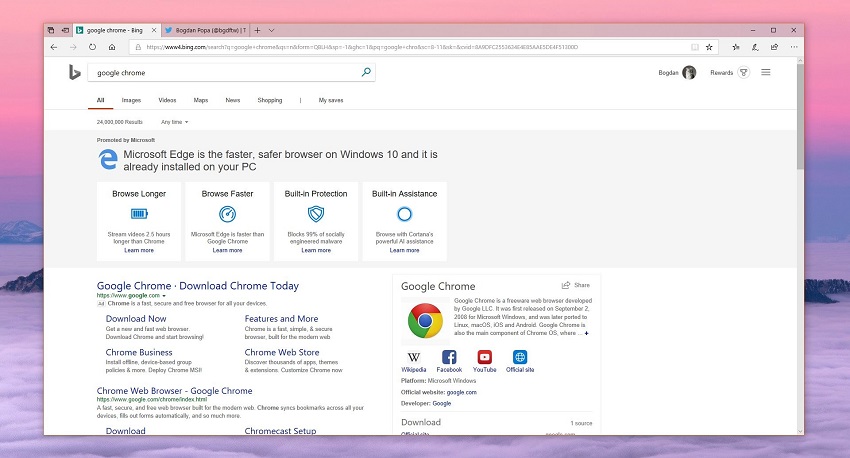Viewport: 850px width, 458px height.
Task: Switch to the Bogdan Popa Twitter browser tab
Action: (205, 30)
